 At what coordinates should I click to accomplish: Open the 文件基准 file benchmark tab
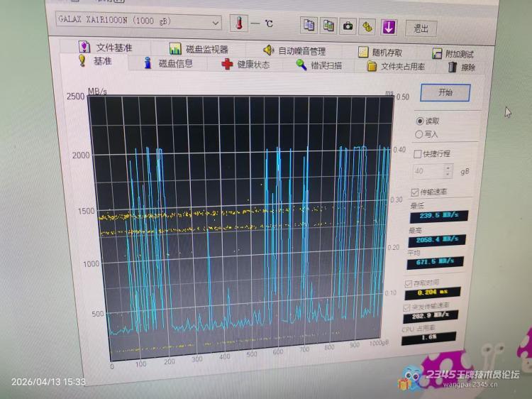tap(106, 48)
